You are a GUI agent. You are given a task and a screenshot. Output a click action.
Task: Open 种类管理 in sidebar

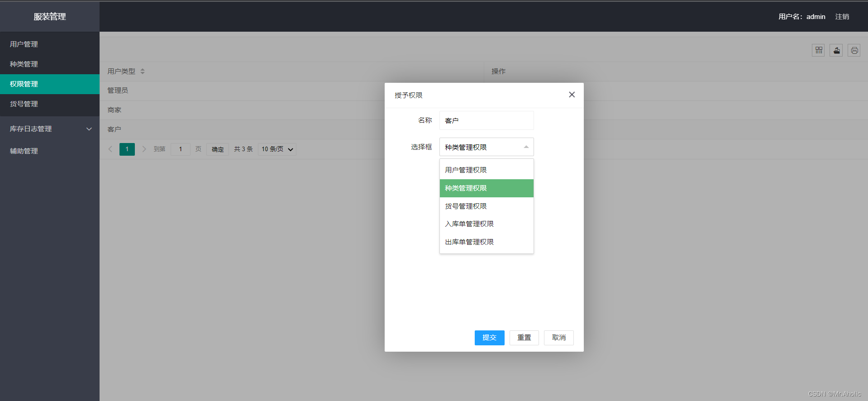coord(50,64)
